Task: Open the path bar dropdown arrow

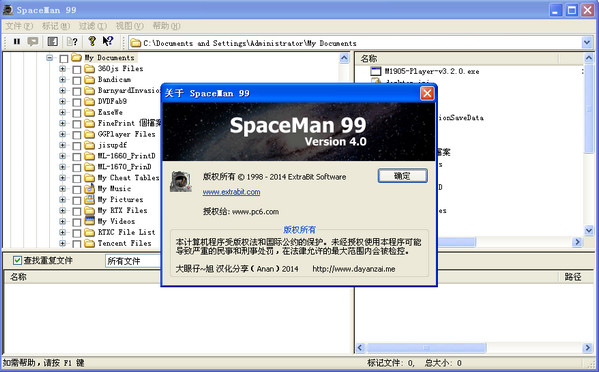Action: (x=587, y=42)
